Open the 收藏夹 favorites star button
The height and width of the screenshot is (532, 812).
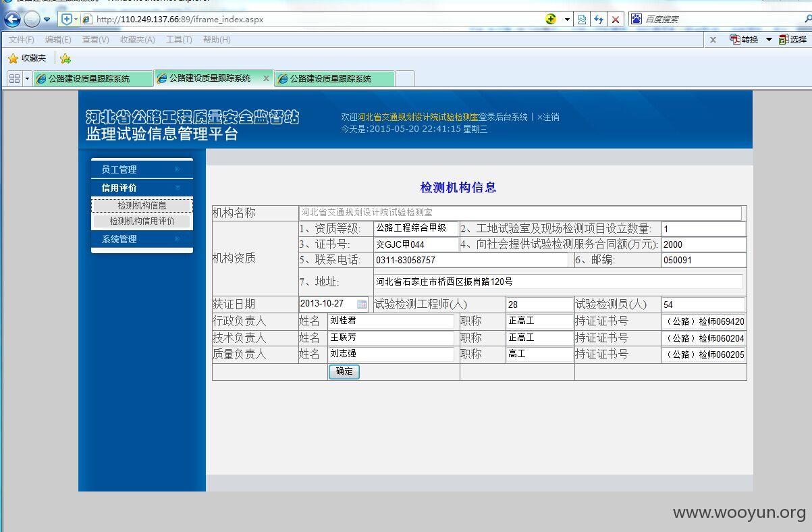(27, 58)
